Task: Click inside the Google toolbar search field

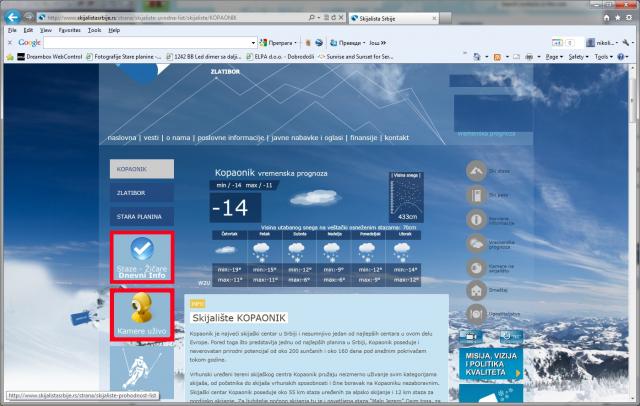Action: pos(147,43)
